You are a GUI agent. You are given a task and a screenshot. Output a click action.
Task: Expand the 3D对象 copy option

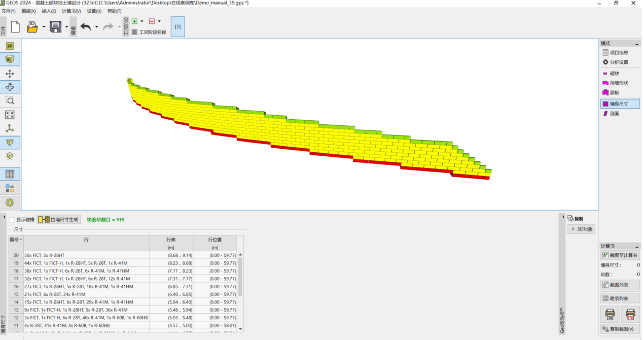point(581,229)
